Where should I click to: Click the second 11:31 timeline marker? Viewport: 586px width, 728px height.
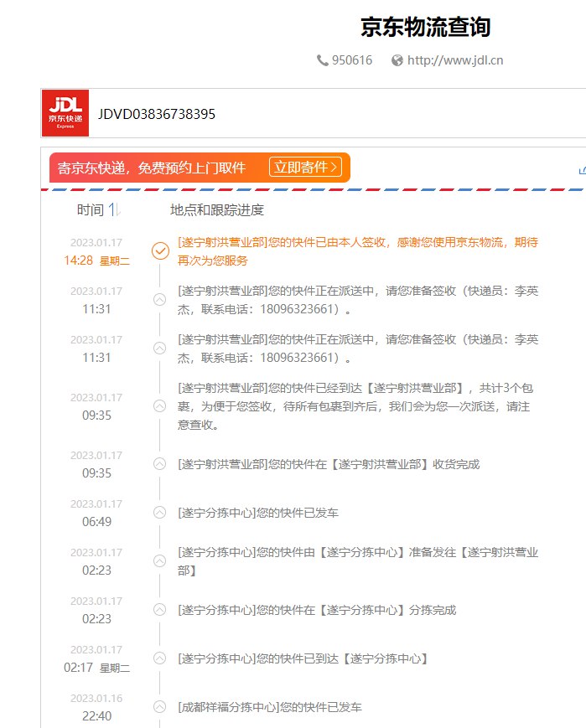pos(160,349)
